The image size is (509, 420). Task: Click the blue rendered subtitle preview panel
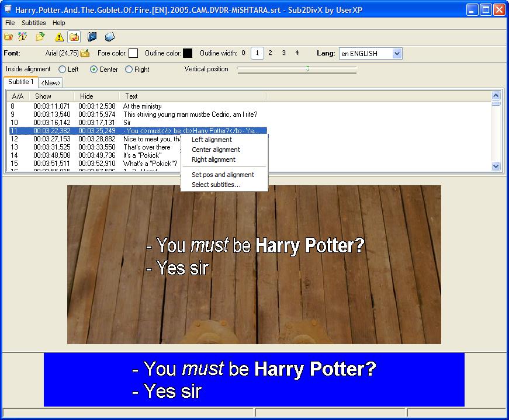[254, 380]
